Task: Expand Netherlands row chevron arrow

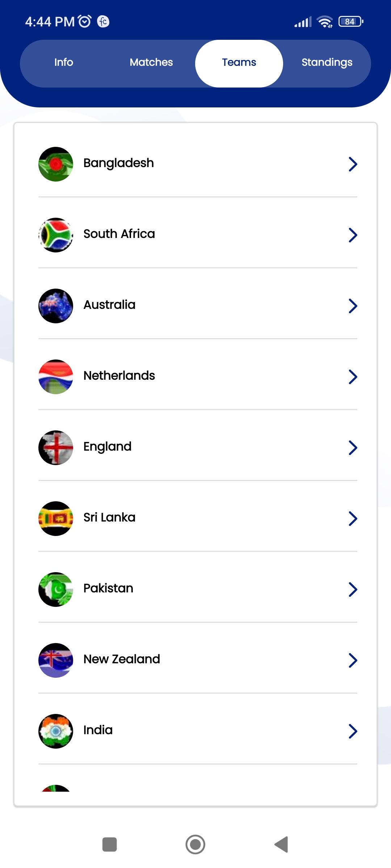Action: point(353,376)
